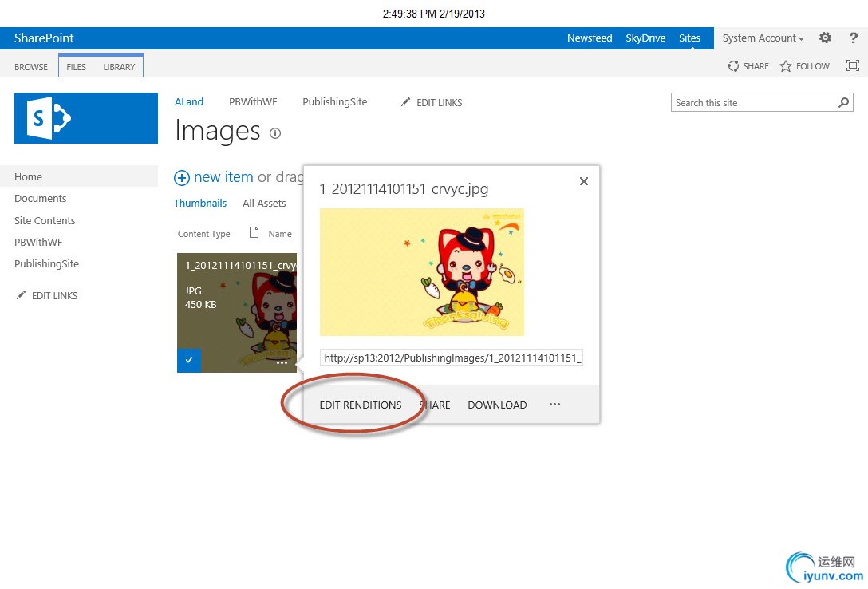Click the SharePoint brand link
The width and height of the screenshot is (868, 589).
tap(44, 38)
